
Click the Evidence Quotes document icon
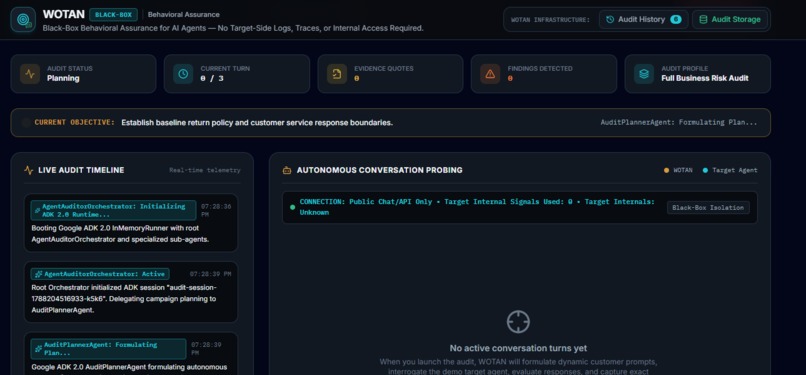[x=337, y=74]
